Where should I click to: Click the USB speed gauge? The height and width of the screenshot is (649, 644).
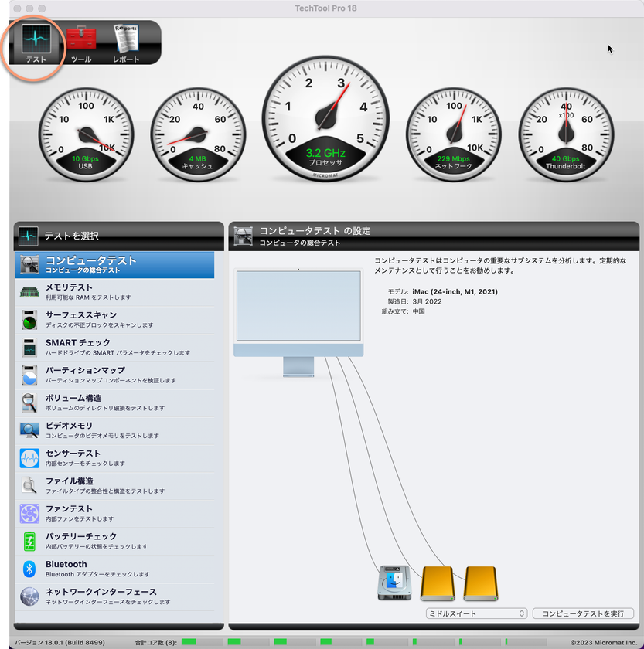(x=86, y=134)
